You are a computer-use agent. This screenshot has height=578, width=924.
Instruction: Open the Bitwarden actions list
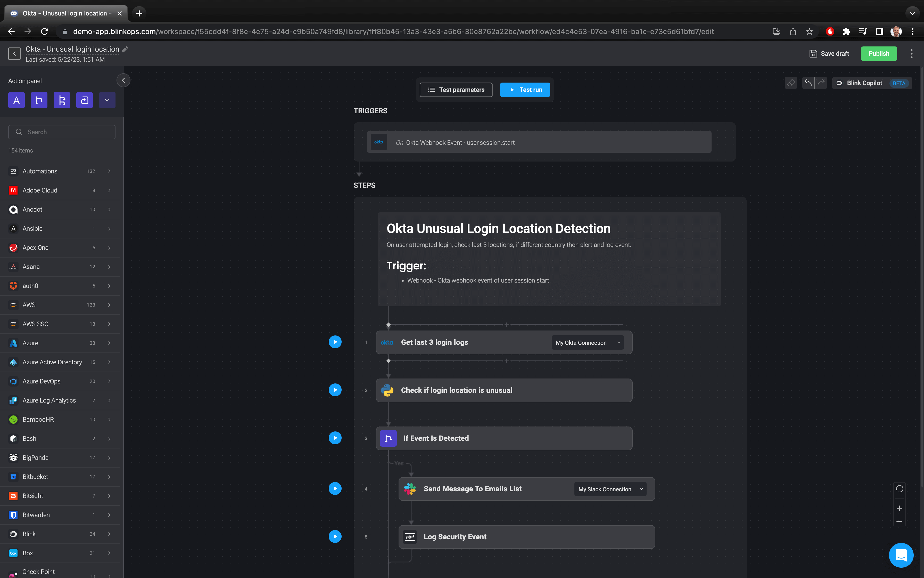coord(60,515)
